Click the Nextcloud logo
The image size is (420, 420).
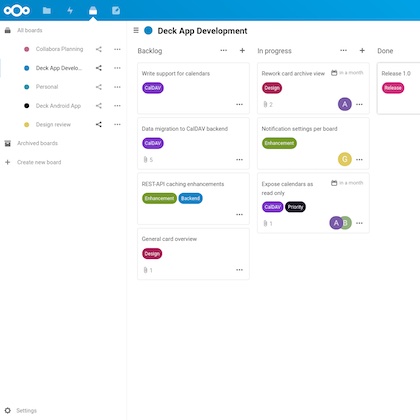(x=17, y=11)
